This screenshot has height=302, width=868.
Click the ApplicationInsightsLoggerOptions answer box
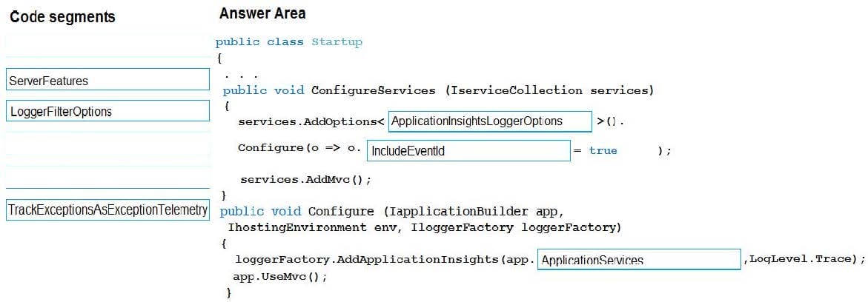coord(489,121)
